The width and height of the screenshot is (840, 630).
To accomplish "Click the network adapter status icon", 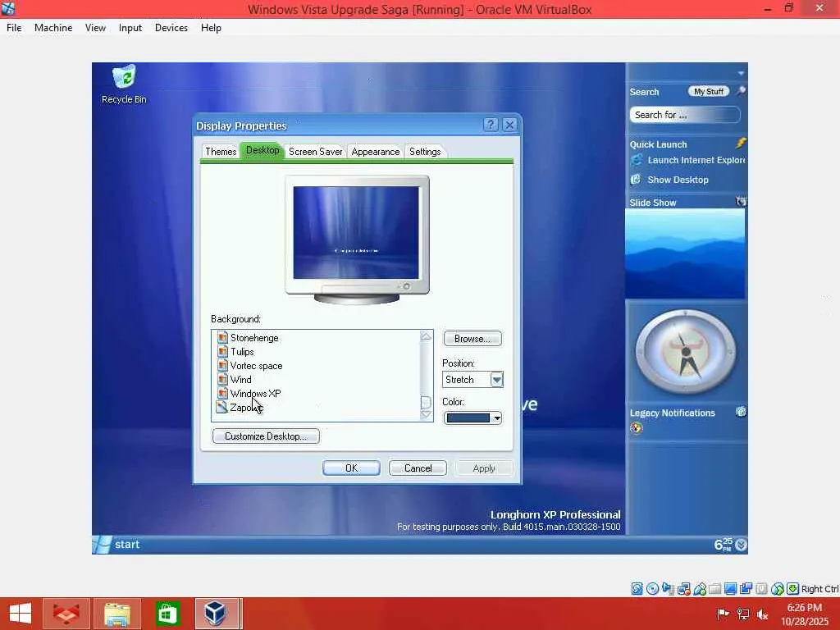I will pyautogui.click(x=683, y=589).
